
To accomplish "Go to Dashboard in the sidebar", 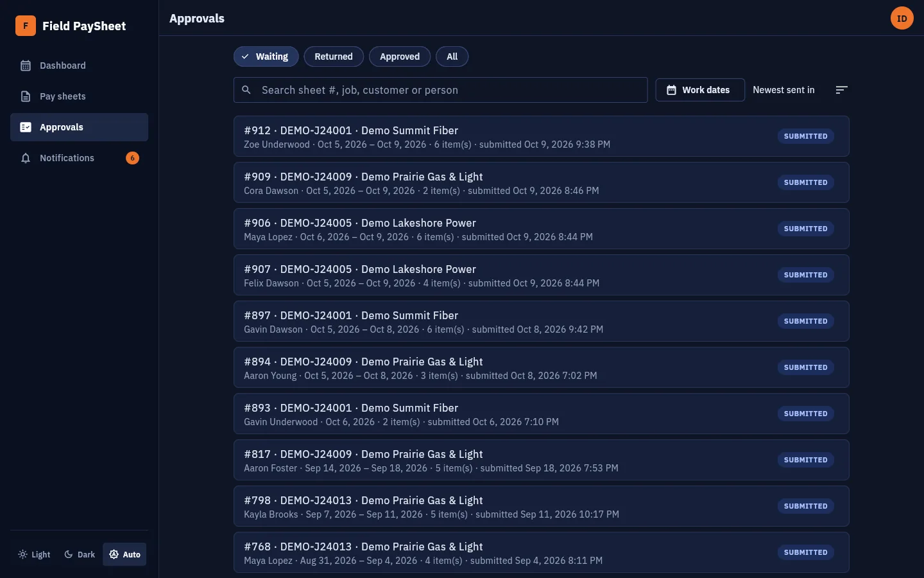I will [x=79, y=66].
